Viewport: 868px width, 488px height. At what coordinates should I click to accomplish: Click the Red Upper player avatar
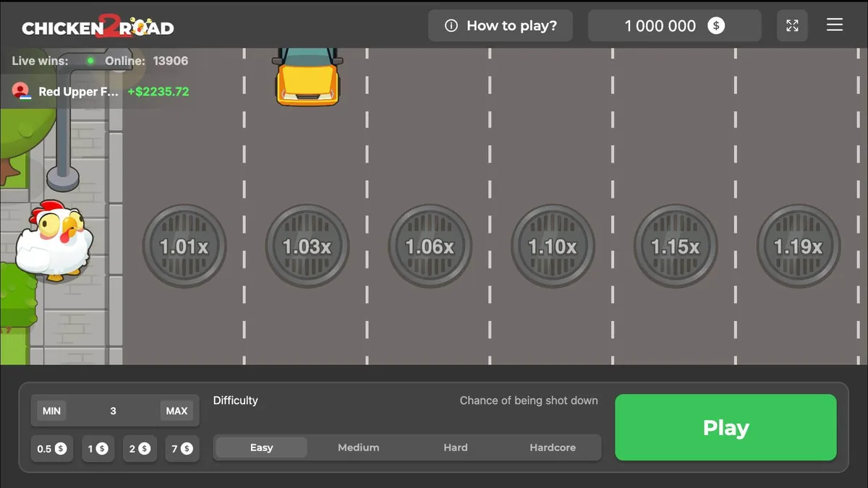[x=21, y=91]
